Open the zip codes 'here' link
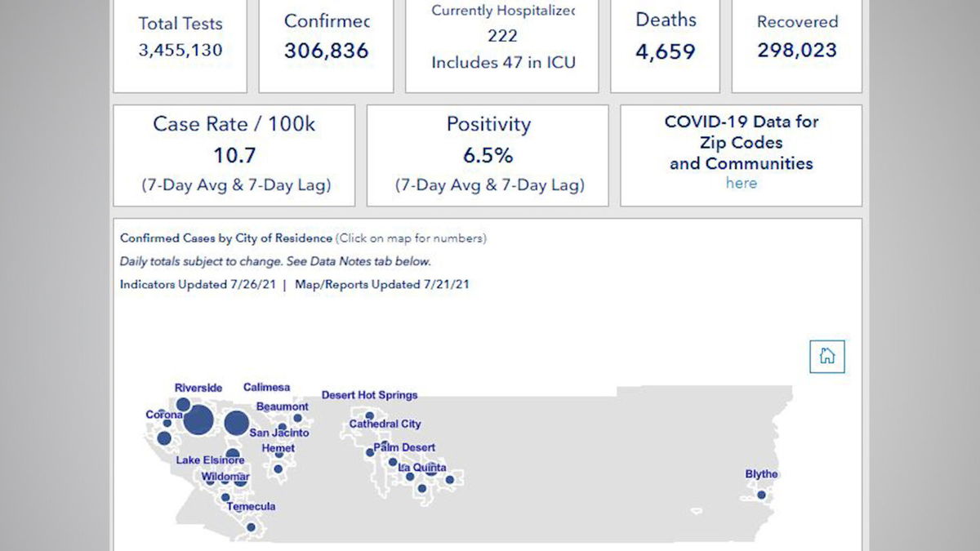The image size is (980, 551). point(741,183)
